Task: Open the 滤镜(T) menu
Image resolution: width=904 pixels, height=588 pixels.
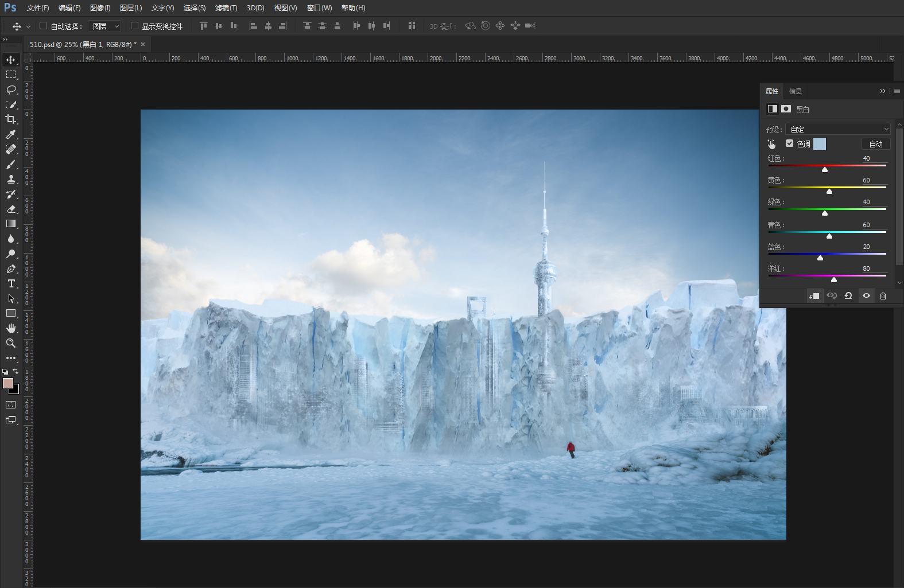Action: point(226,8)
